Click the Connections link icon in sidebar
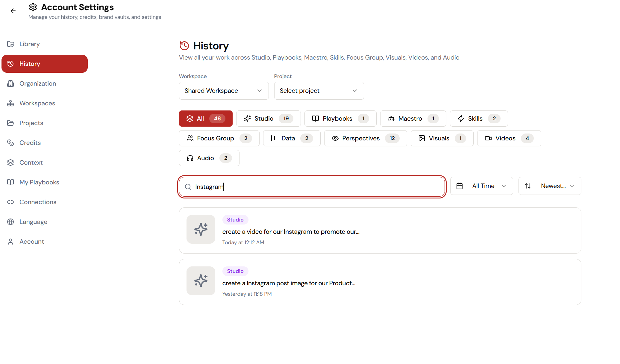Image resolution: width=620 pixels, height=364 pixels. (x=10, y=202)
